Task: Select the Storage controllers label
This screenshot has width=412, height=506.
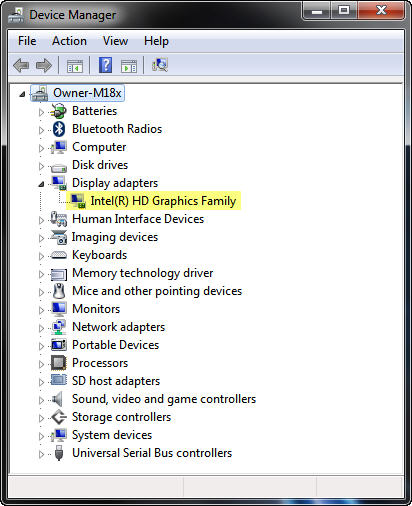Action: [x=121, y=417]
